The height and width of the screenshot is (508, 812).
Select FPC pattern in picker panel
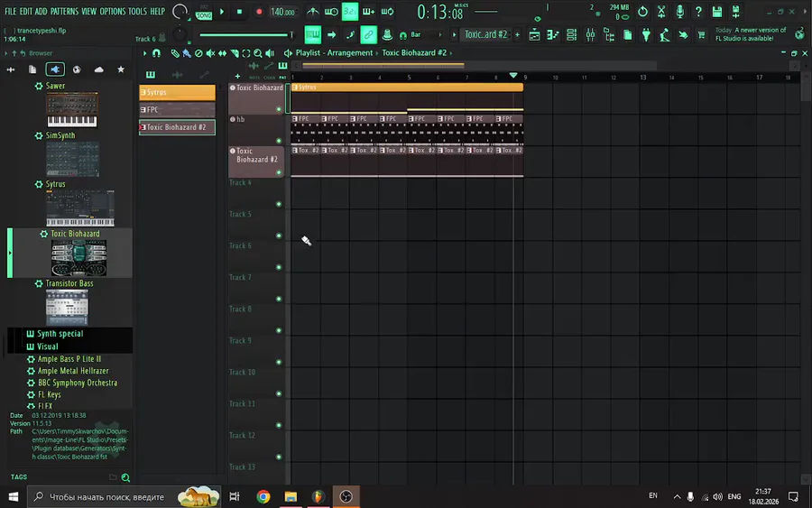[177, 110]
